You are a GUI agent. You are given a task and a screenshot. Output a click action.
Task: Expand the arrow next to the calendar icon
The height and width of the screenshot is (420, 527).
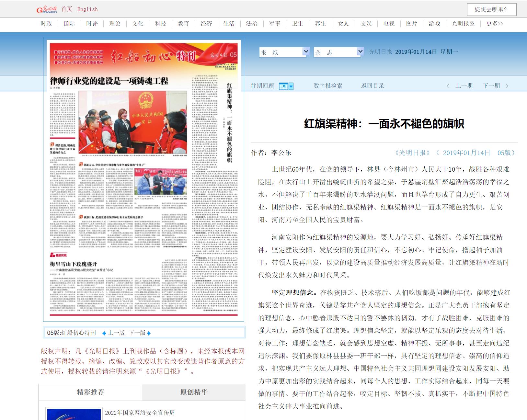[x=291, y=86]
